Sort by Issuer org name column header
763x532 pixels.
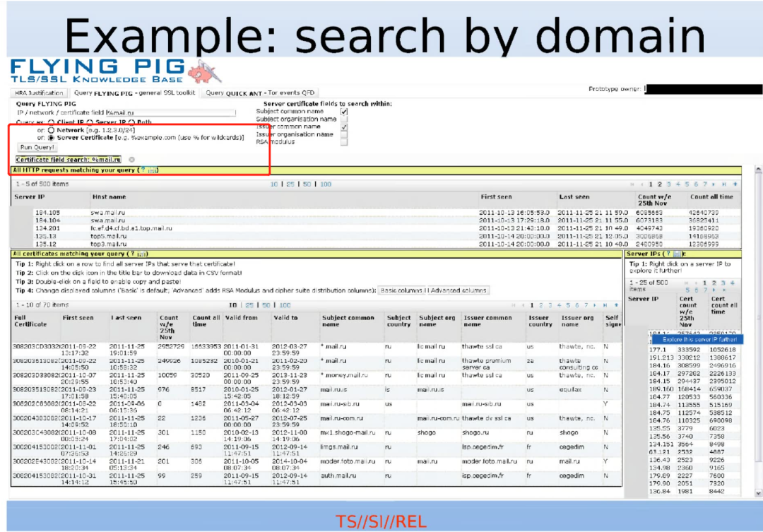point(577,321)
